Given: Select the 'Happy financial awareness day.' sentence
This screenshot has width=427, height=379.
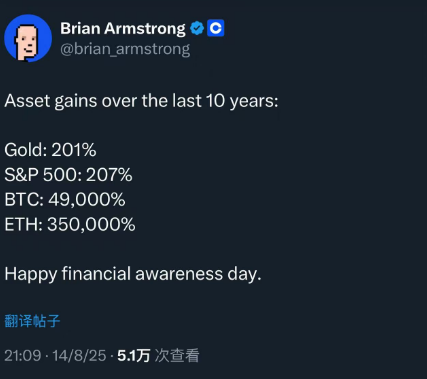Looking at the screenshot, I should pyautogui.click(x=133, y=274).
